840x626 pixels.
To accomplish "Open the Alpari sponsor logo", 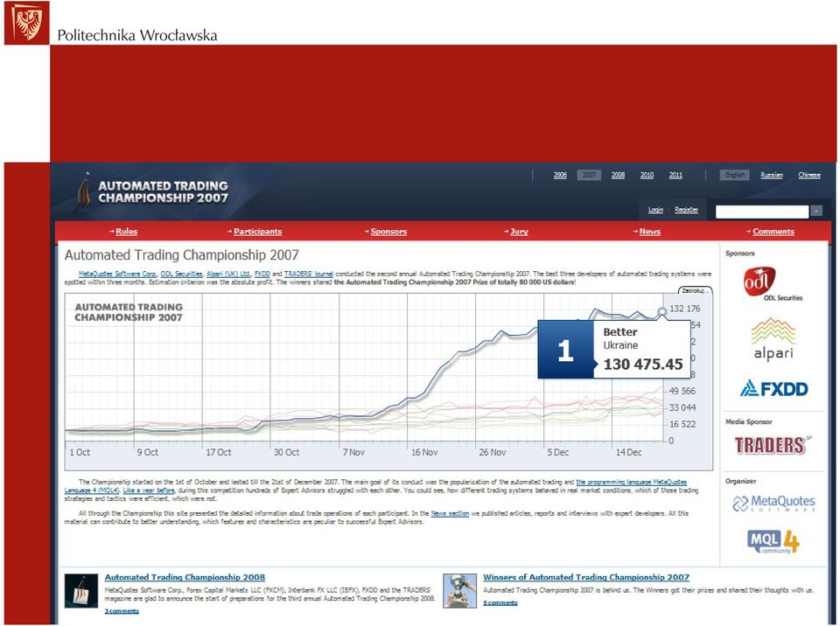I will point(773,339).
